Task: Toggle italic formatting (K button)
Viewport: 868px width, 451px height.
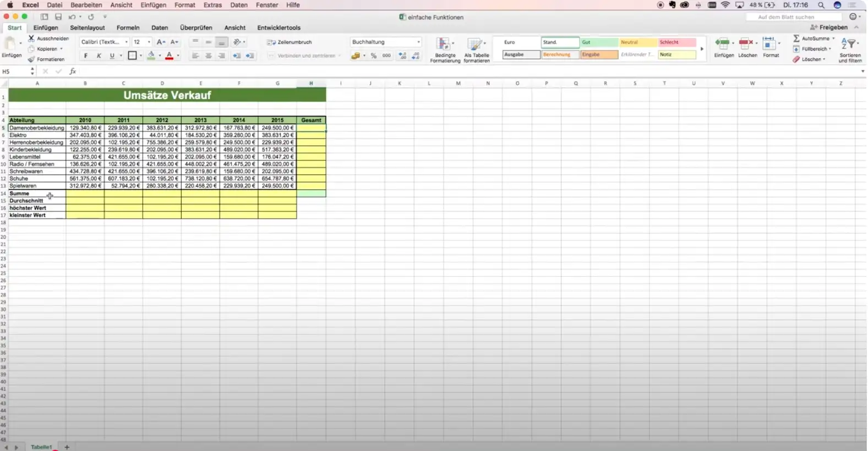Action: click(x=99, y=56)
